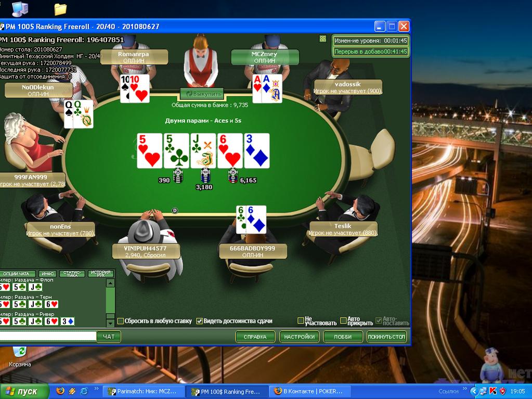Uncheck 'Видеть достоинства сдачи' checkbox

[199, 321]
